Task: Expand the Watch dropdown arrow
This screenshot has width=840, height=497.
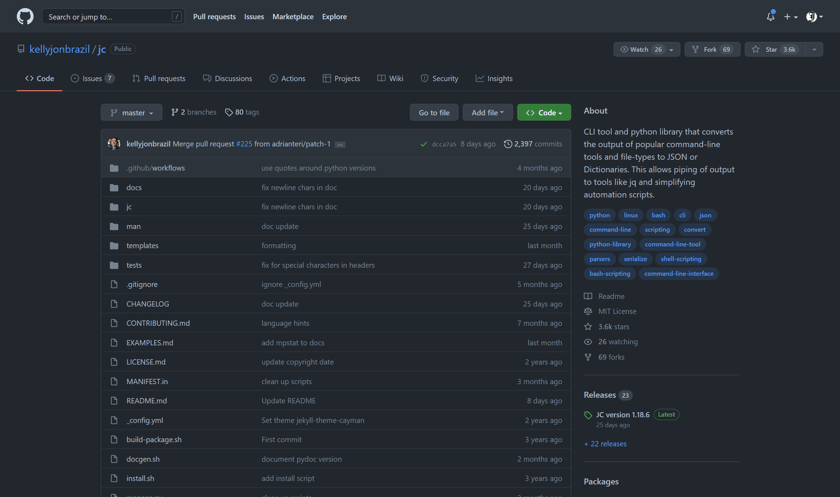Action: click(672, 49)
